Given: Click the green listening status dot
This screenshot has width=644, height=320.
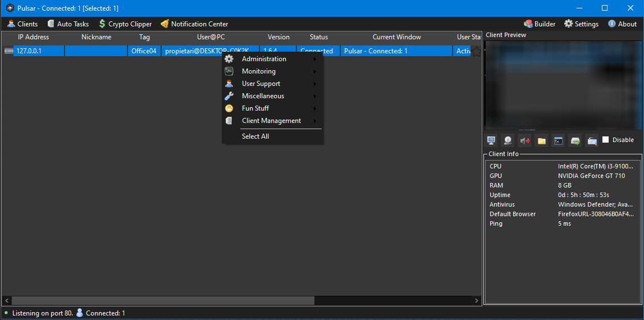Looking at the screenshot, I should tap(6, 313).
